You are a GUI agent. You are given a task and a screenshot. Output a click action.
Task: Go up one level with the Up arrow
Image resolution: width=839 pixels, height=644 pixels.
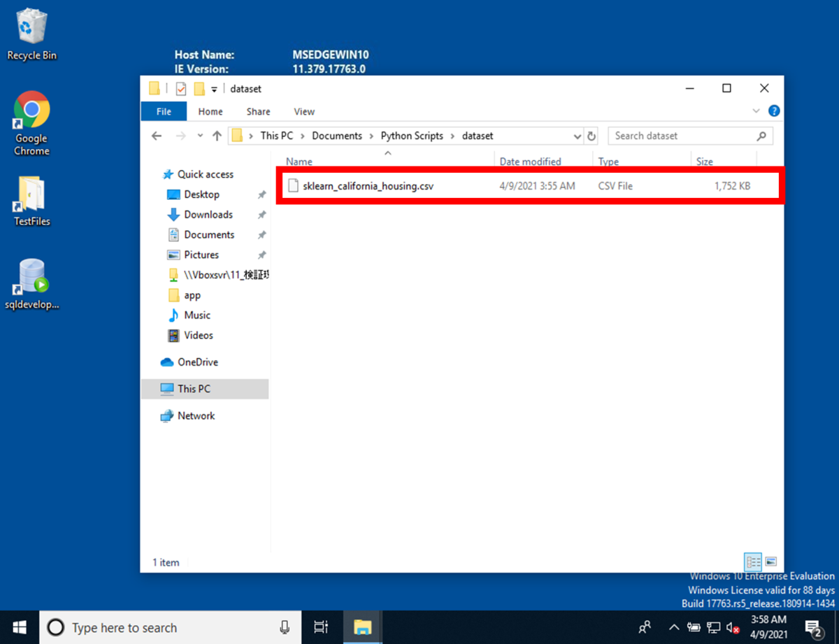217,136
